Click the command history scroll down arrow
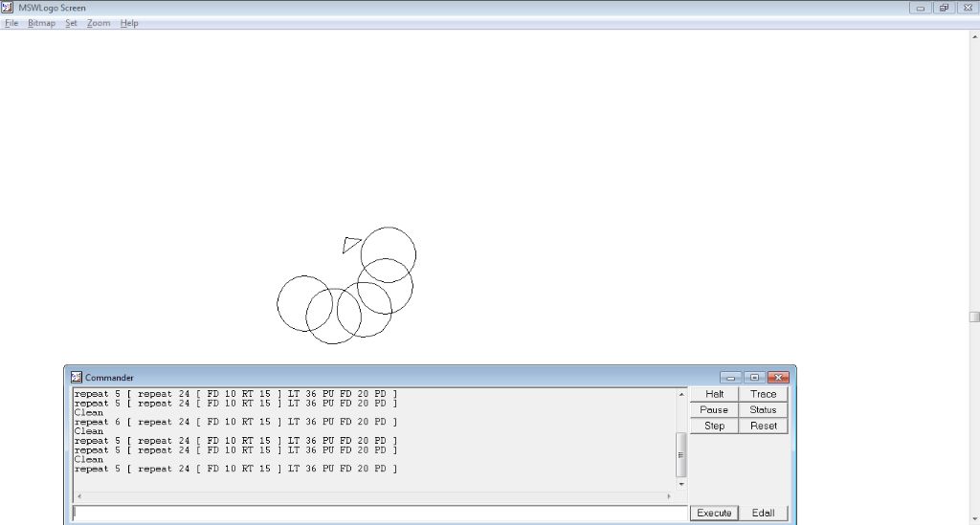This screenshot has width=980, height=525. [681, 485]
